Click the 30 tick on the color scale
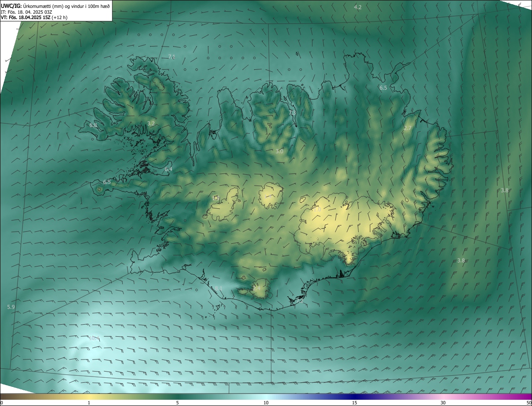Image resolution: width=532 pixels, height=406 pixels. pos(443,403)
